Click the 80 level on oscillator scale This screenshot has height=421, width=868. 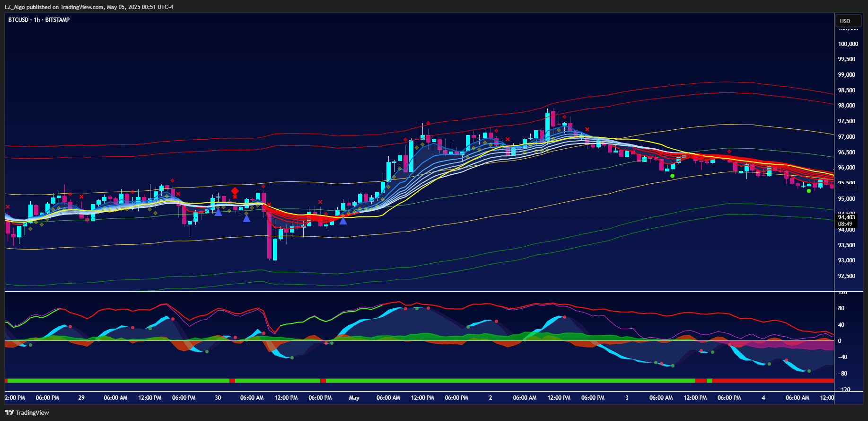[841, 308]
